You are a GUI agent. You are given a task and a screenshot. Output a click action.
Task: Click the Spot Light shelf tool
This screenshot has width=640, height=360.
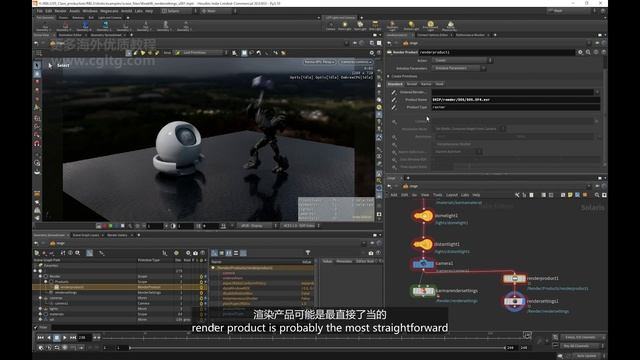coord(360,26)
